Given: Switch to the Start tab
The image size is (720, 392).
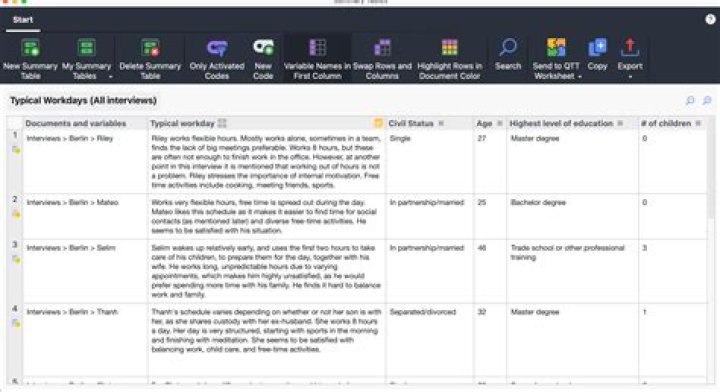Looking at the screenshot, I should point(23,20).
